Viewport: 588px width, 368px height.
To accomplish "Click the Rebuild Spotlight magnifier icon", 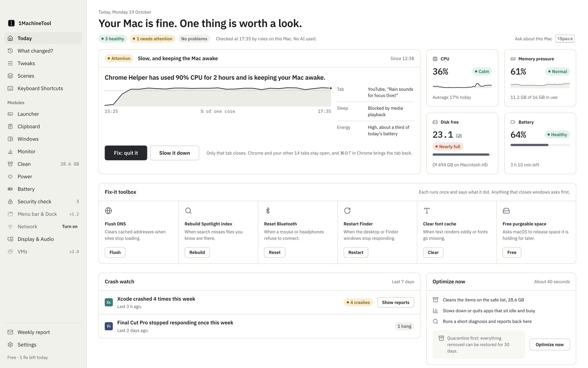I will pos(188,211).
